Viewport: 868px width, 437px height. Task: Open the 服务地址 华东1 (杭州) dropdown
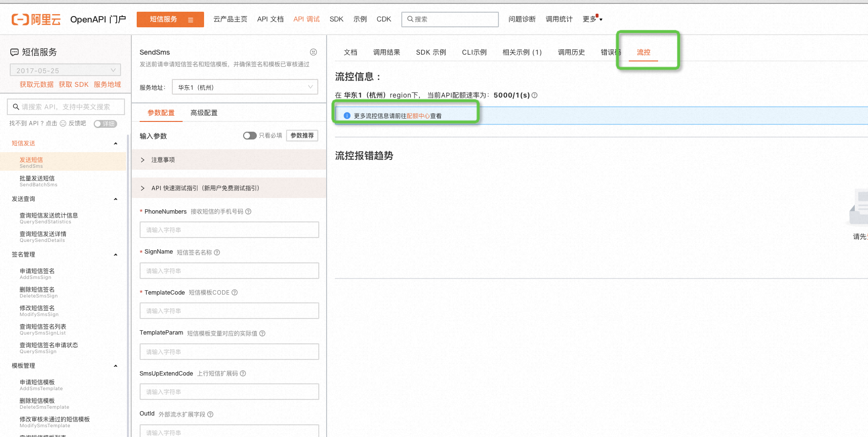click(x=245, y=87)
